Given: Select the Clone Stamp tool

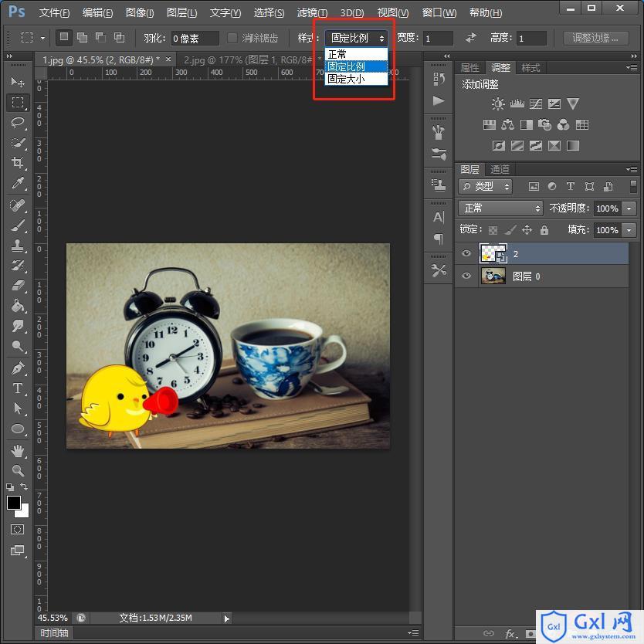Looking at the screenshot, I should [x=18, y=246].
